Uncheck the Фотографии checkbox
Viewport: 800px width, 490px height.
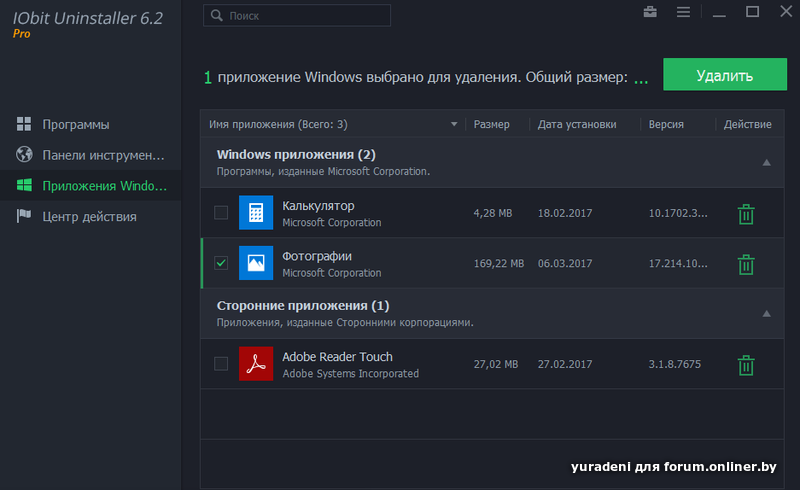221,263
